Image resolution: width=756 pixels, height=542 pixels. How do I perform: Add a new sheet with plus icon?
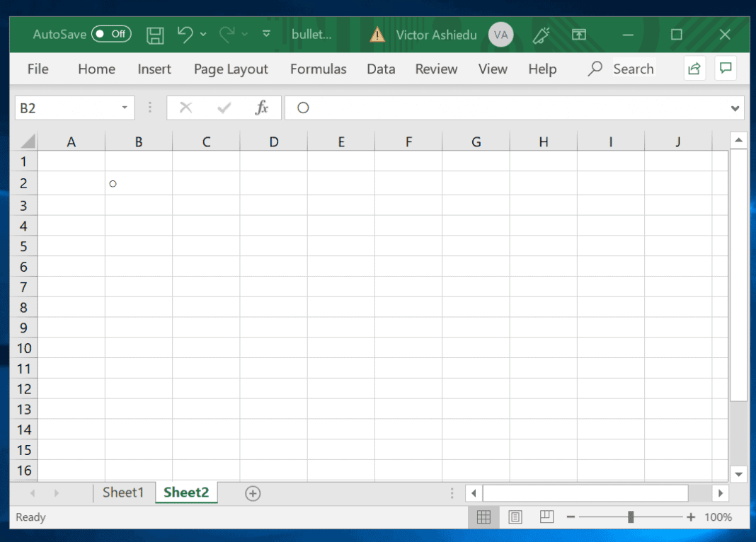pyautogui.click(x=253, y=494)
